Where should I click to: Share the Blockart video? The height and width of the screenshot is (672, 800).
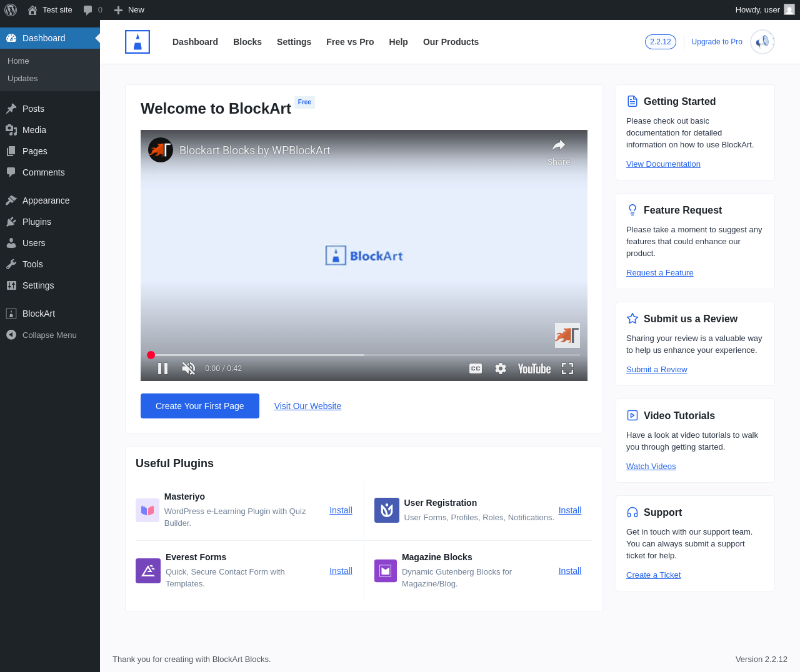pos(559,152)
